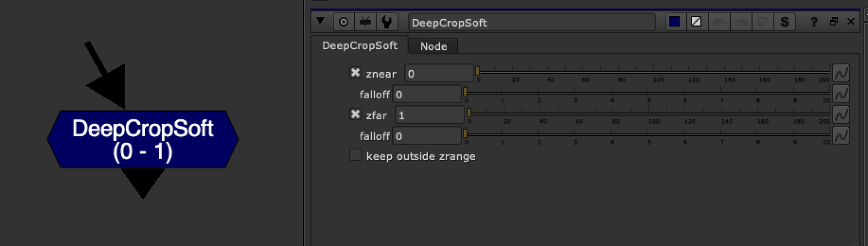This screenshot has height=246, width=868.
Task: Click the znear value field
Action: pos(439,73)
